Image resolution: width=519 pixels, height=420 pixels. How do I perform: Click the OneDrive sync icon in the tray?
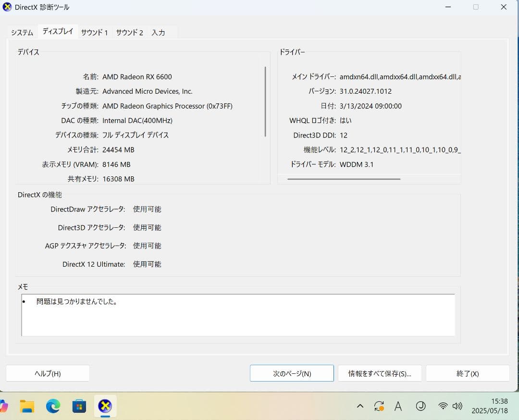(x=379, y=406)
